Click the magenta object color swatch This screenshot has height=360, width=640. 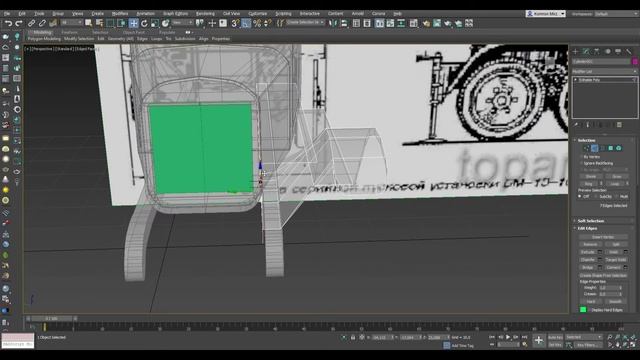[635, 62]
